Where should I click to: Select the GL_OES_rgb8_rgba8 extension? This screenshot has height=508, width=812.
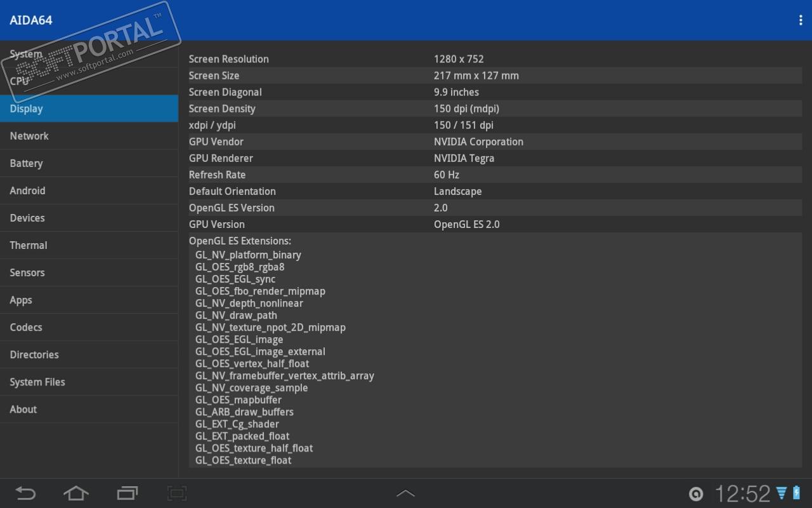pos(240,267)
